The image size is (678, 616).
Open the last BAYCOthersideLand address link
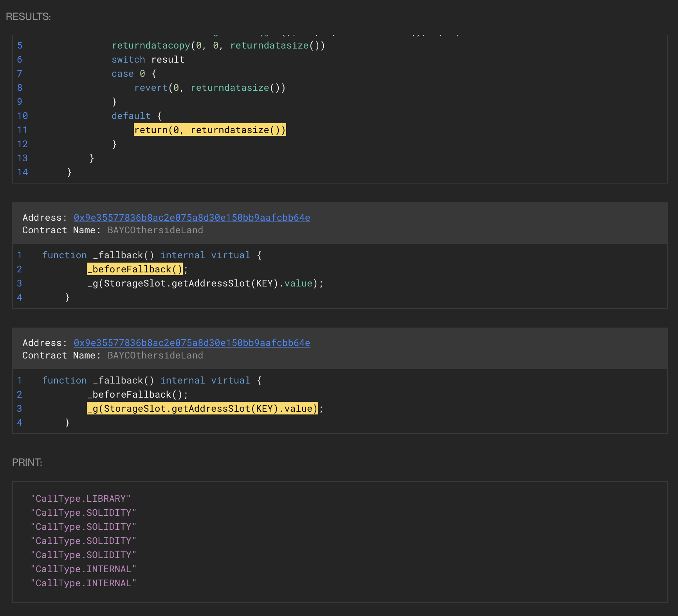[192, 343]
